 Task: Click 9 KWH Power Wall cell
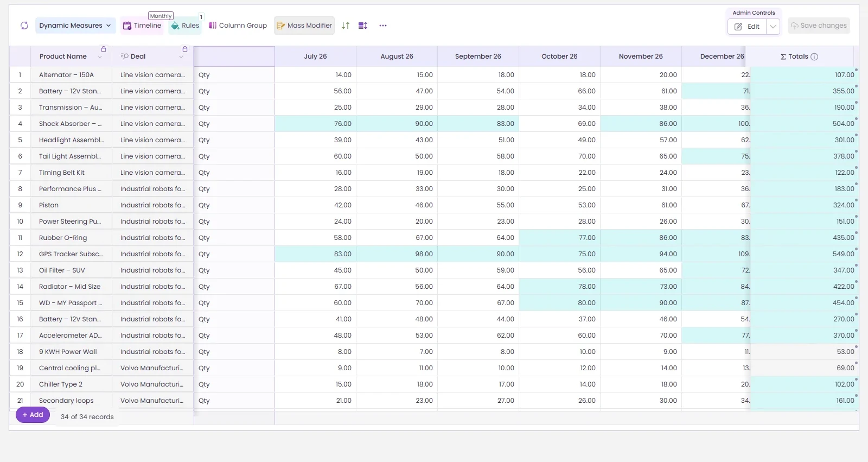pos(72,352)
